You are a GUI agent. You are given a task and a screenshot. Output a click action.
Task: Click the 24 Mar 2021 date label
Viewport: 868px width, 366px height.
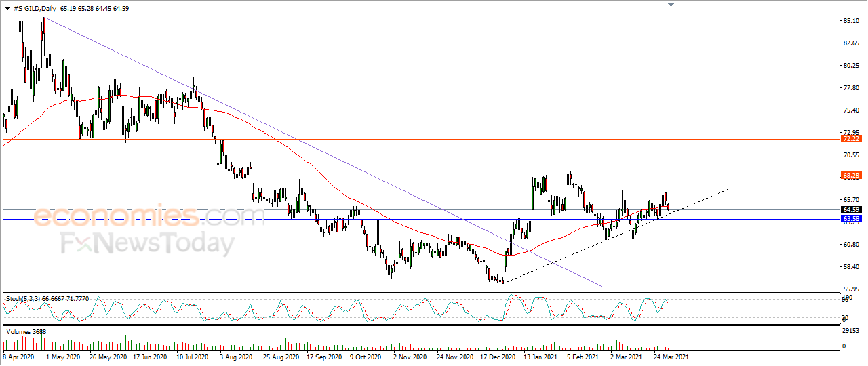click(672, 356)
